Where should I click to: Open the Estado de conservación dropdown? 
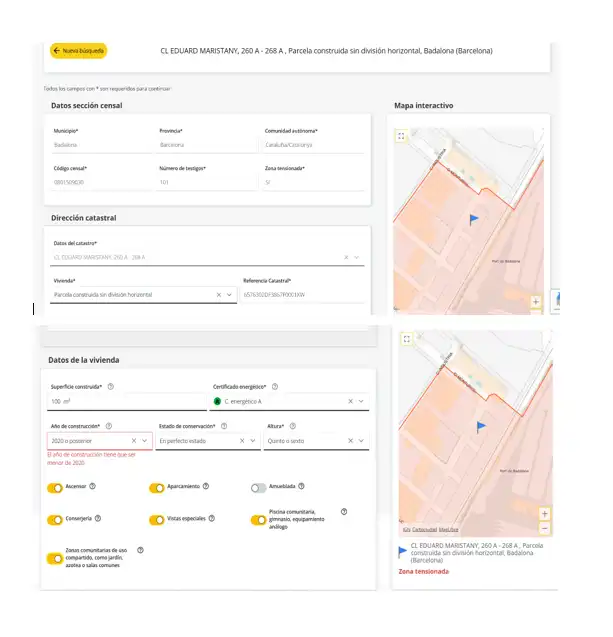coord(252,440)
